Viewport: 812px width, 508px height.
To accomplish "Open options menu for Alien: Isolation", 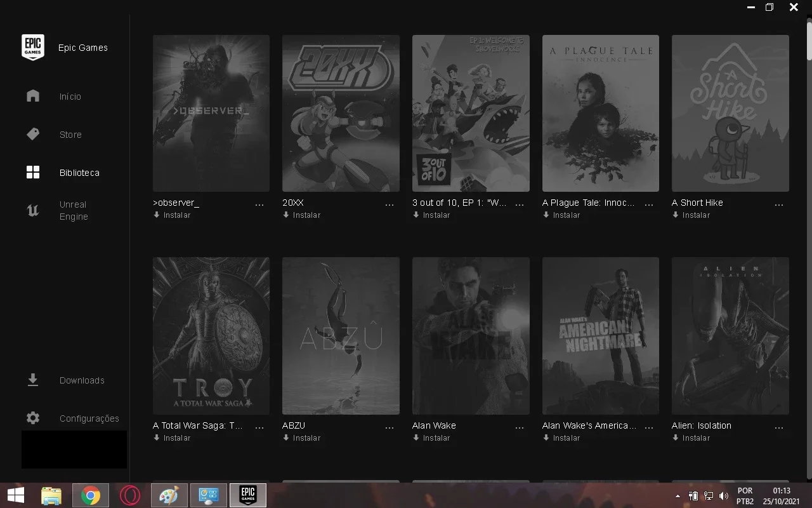I will [779, 428].
